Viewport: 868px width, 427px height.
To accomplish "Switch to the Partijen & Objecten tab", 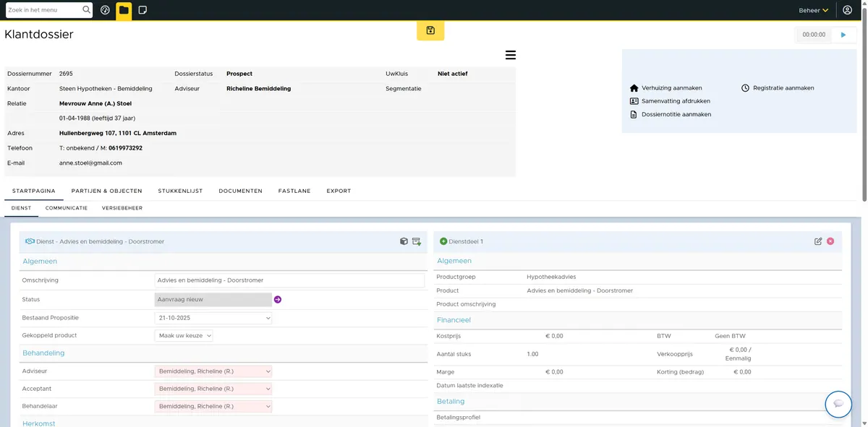I will [x=106, y=191].
